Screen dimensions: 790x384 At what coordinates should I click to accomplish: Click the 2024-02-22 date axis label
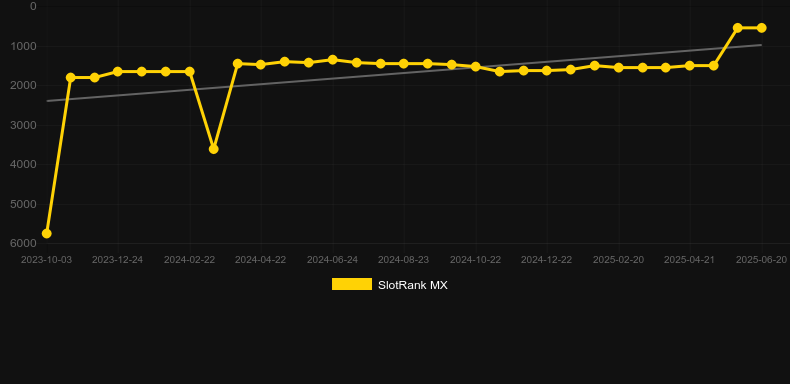click(x=189, y=260)
